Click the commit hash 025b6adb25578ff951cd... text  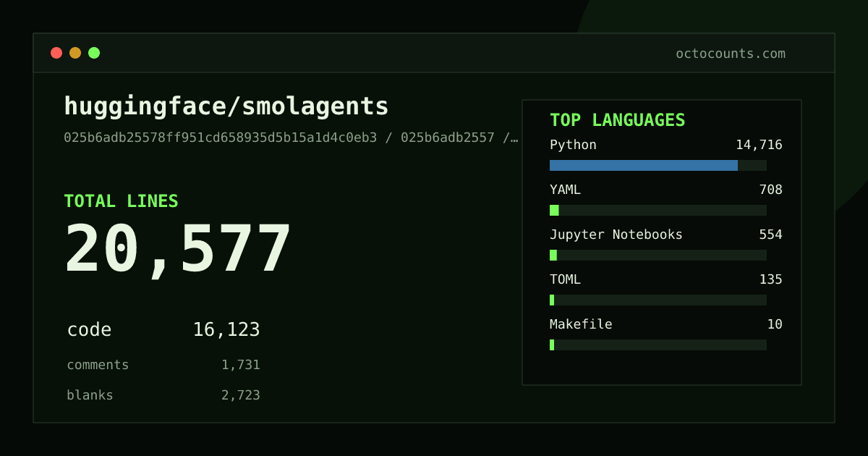coord(291,138)
